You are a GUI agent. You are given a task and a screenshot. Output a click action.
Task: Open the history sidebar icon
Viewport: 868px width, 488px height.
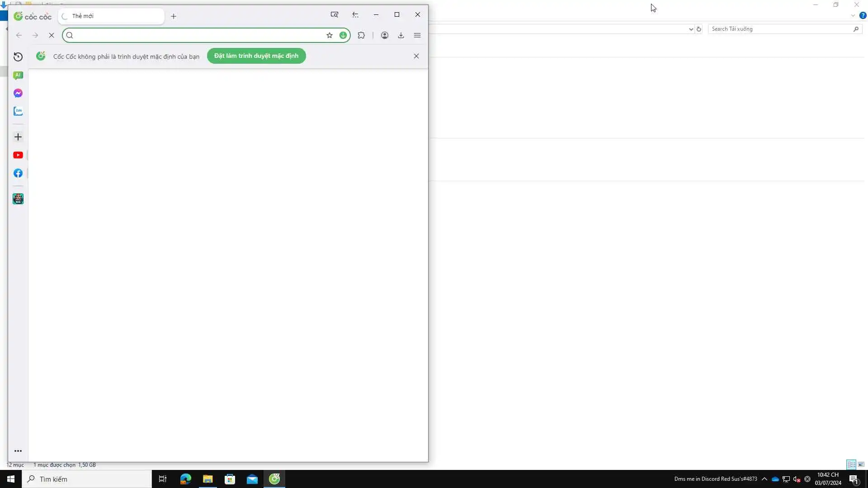click(18, 56)
